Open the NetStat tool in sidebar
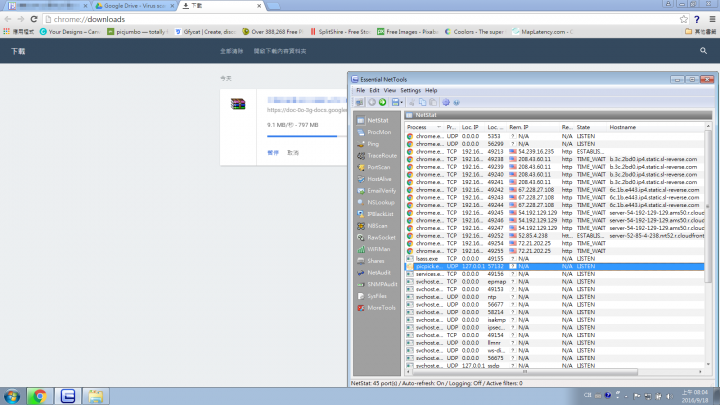 tap(373, 120)
